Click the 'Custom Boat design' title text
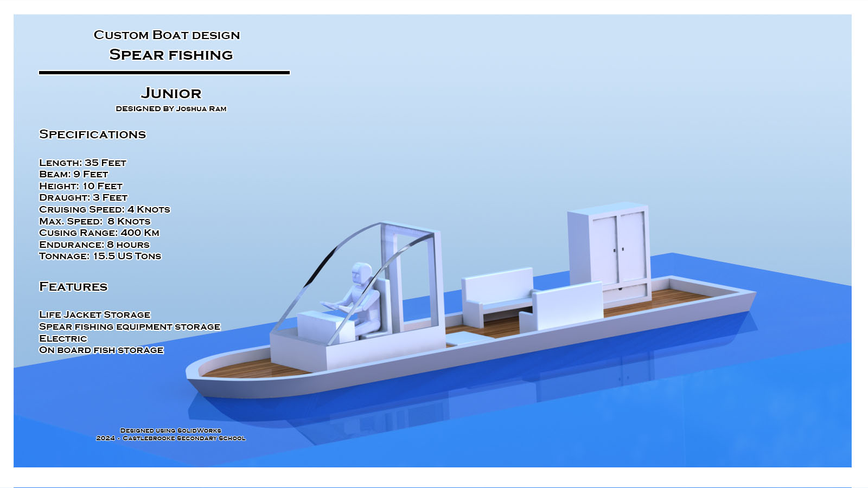Viewport: 868px width, 488px height. [167, 35]
